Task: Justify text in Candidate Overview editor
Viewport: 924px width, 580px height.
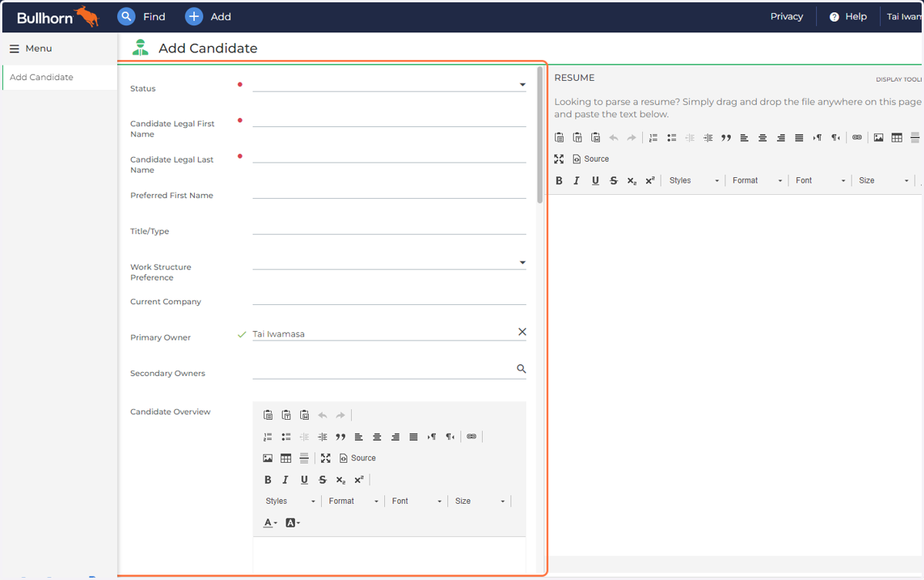Action: point(413,437)
